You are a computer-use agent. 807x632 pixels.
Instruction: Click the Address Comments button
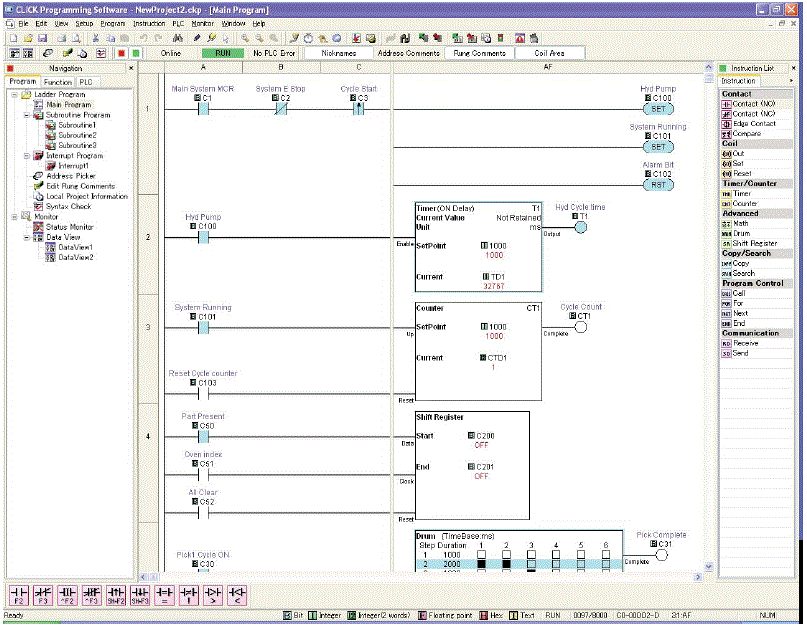(409, 53)
